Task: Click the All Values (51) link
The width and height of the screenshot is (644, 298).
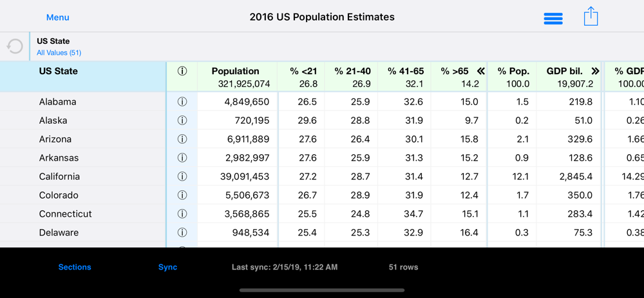Action: pyautogui.click(x=59, y=53)
